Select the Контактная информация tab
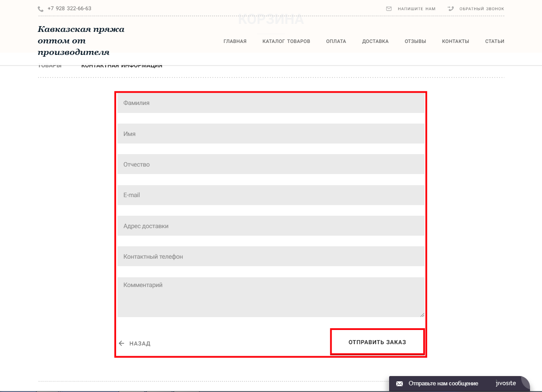This screenshot has height=392, width=542. [x=122, y=66]
